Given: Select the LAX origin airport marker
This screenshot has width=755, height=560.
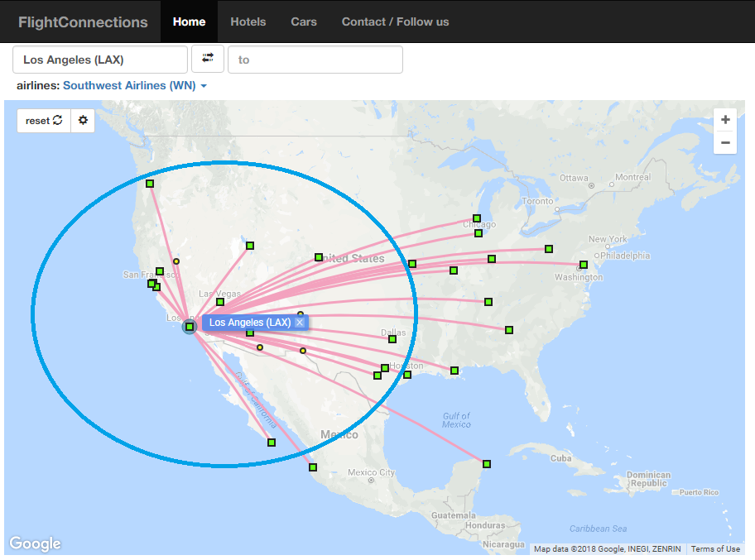Looking at the screenshot, I should [190, 327].
